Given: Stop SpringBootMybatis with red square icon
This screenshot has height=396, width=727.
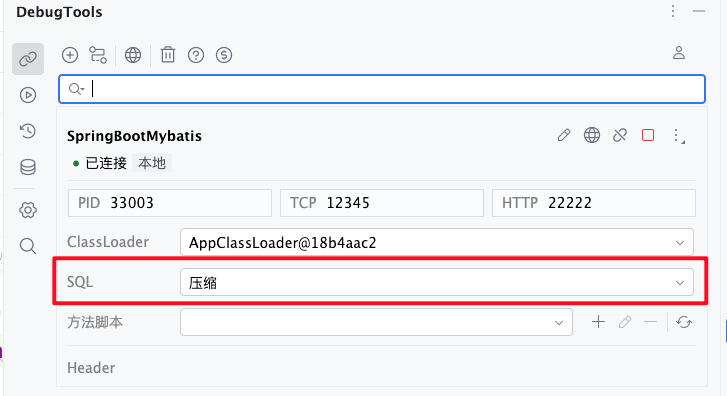Looking at the screenshot, I should (648, 135).
